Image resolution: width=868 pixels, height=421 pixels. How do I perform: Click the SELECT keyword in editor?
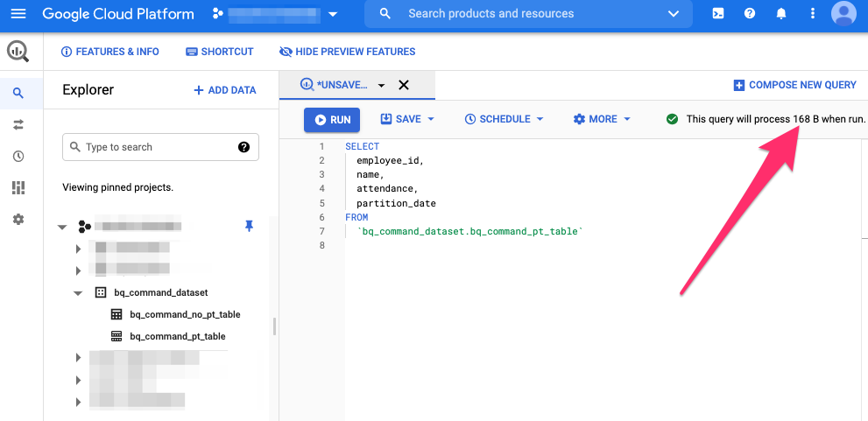362,146
